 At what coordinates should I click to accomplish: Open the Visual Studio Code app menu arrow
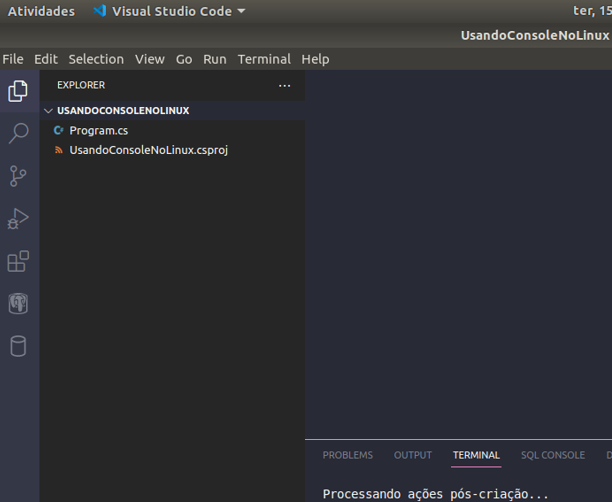coord(242,11)
